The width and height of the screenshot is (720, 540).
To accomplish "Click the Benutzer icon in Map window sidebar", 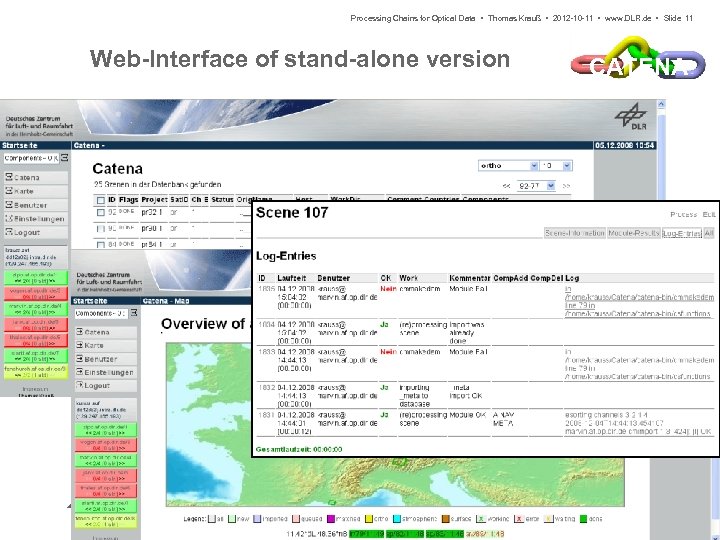I will [x=79, y=358].
